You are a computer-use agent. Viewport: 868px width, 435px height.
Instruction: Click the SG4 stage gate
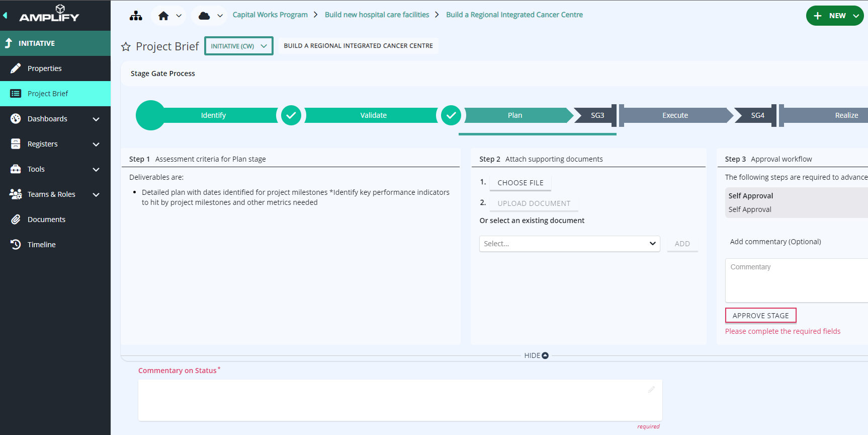[757, 115]
